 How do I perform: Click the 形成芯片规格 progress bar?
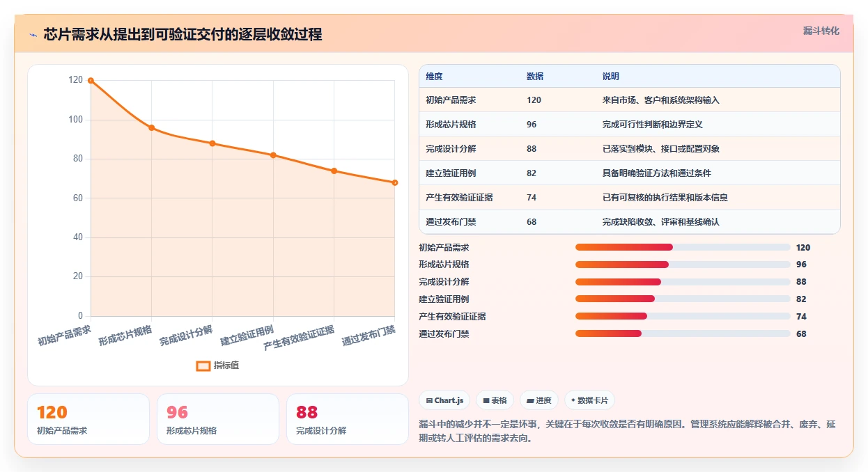pyautogui.click(x=683, y=265)
